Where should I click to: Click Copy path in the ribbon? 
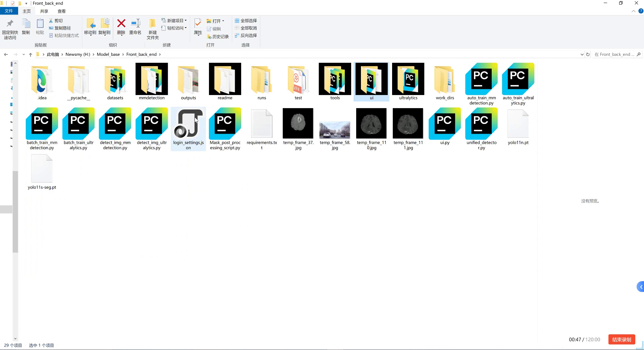tap(60, 28)
